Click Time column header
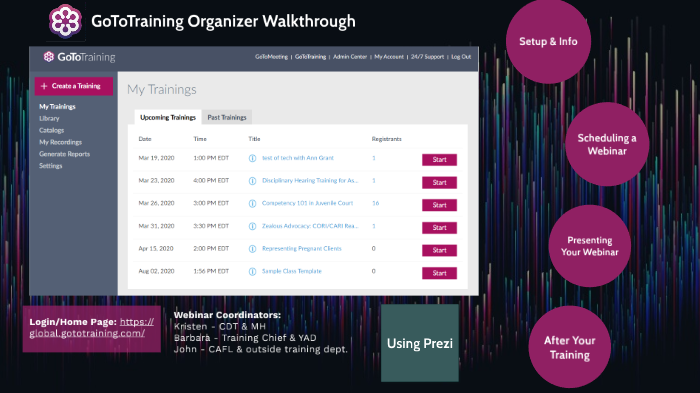This screenshot has height=393, width=700. click(x=200, y=139)
